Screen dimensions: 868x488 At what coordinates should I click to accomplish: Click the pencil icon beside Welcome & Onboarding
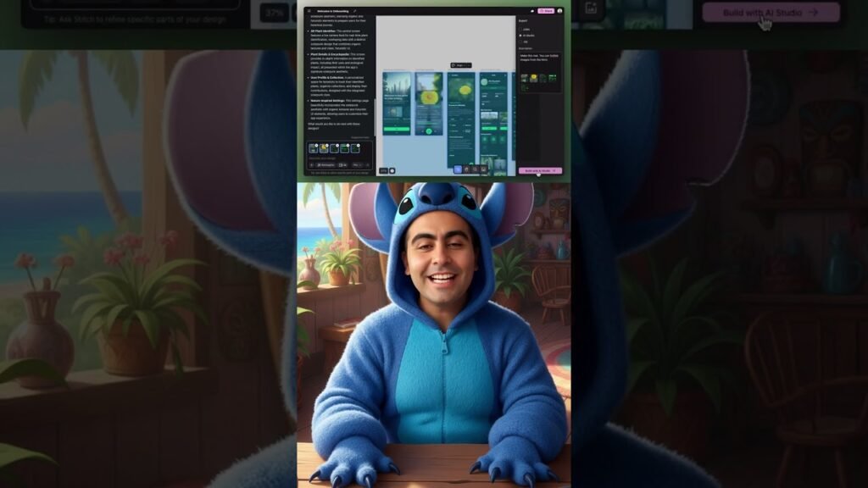click(x=355, y=11)
